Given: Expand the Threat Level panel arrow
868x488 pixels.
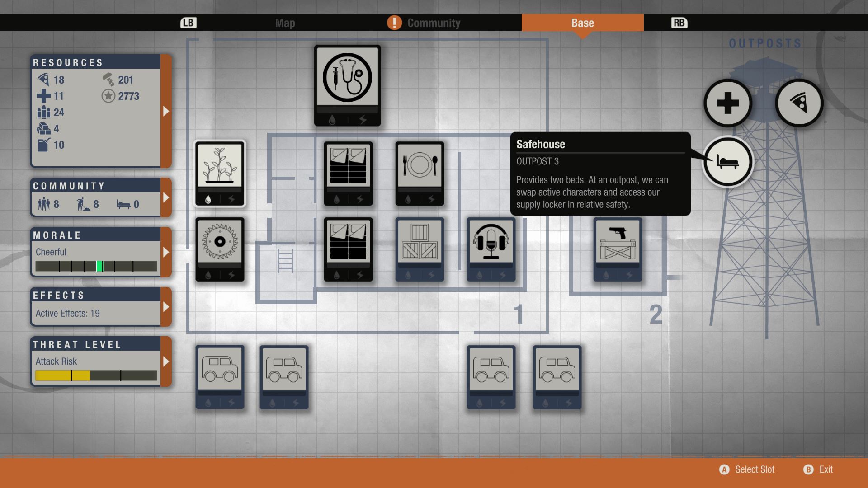Looking at the screenshot, I should pos(166,361).
